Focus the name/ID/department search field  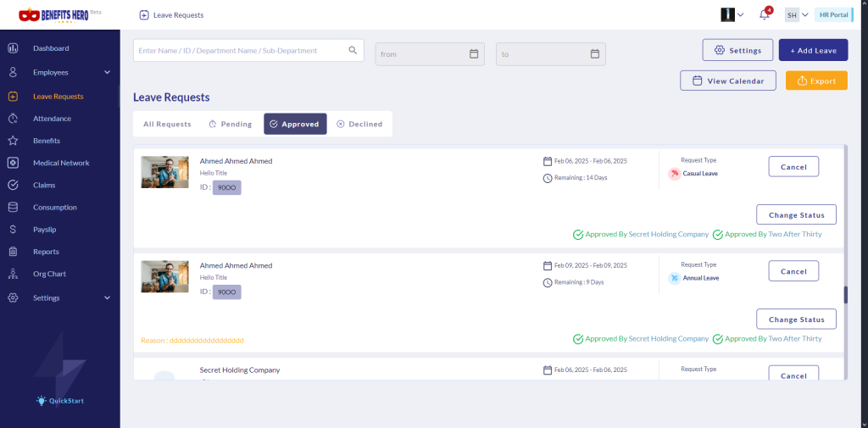pos(248,50)
